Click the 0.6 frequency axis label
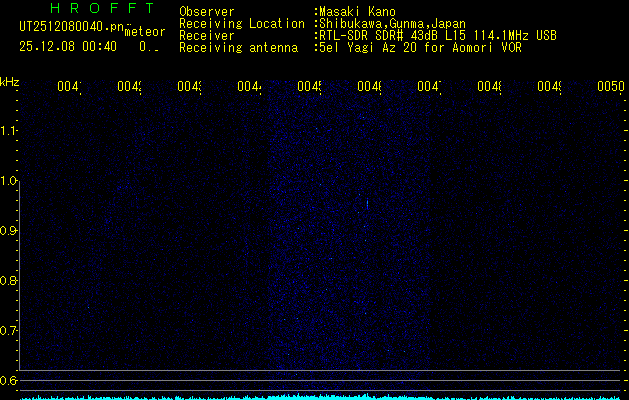 [8, 380]
